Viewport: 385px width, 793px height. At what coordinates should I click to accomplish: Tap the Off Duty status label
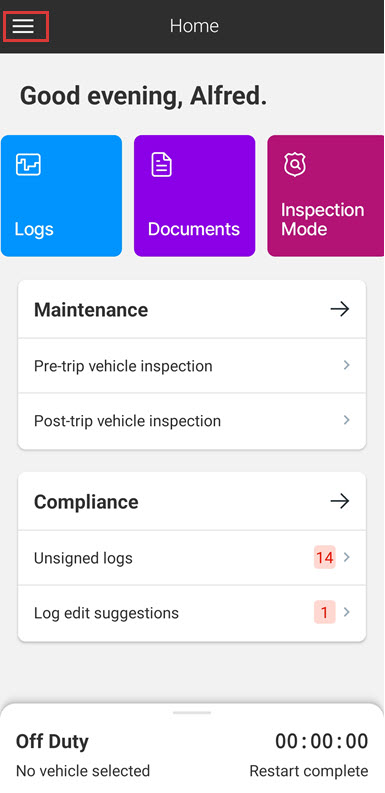tap(52, 741)
